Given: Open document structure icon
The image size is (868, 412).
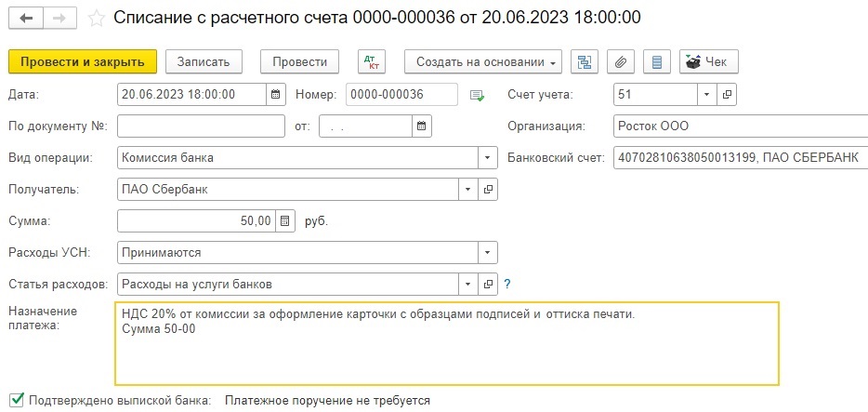Looking at the screenshot, I should tap(584, 61).
